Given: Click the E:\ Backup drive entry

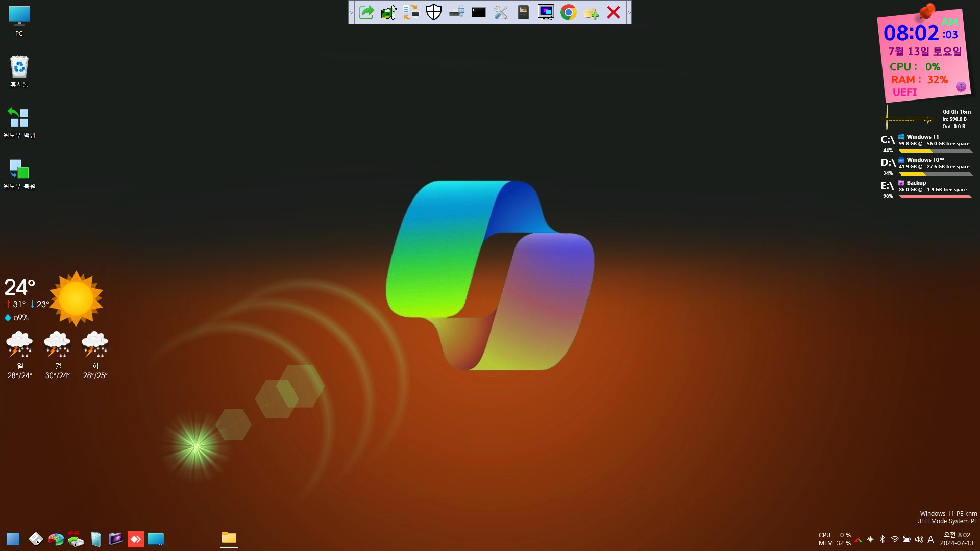Looking at the screenshot, I should click(x=926, y=190).
